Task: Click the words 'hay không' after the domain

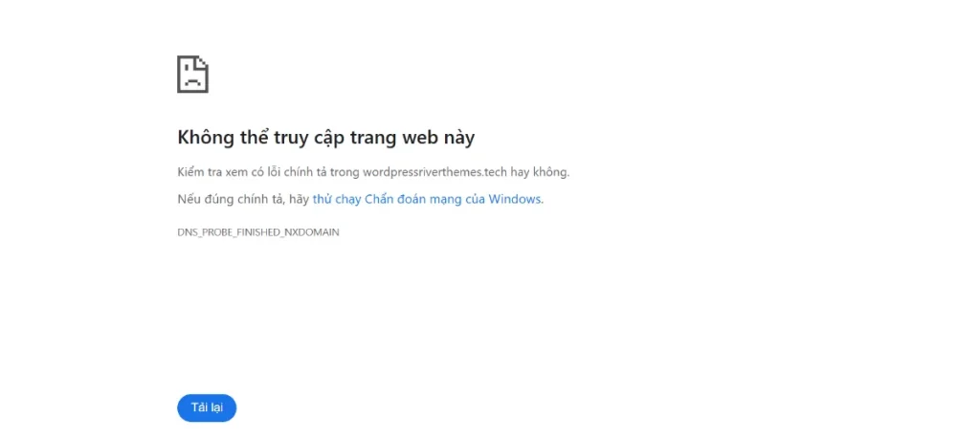Action: (540, 172)
